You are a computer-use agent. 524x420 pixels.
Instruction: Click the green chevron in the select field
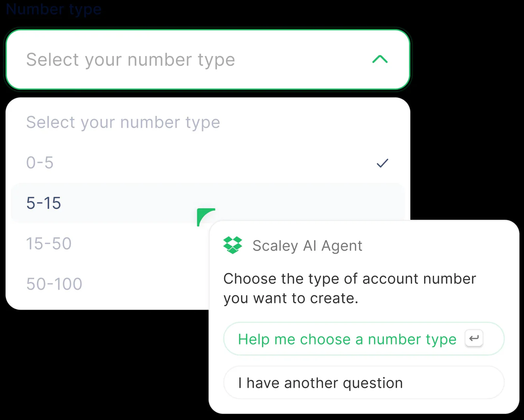[x=380, y=59]
